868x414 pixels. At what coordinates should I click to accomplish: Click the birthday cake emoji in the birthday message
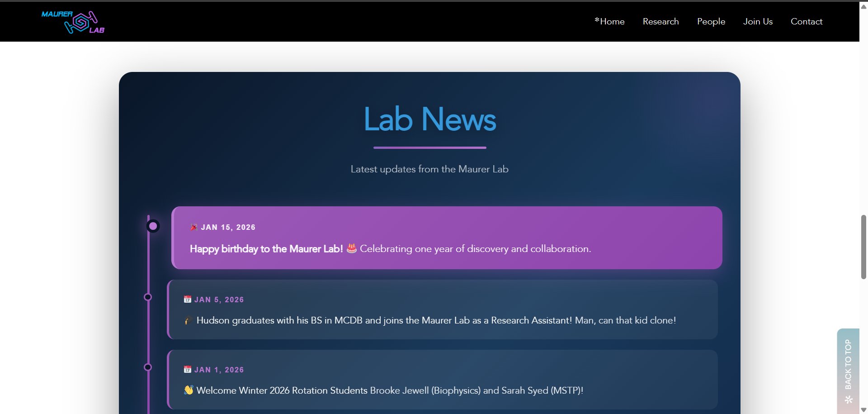point(352,248)
